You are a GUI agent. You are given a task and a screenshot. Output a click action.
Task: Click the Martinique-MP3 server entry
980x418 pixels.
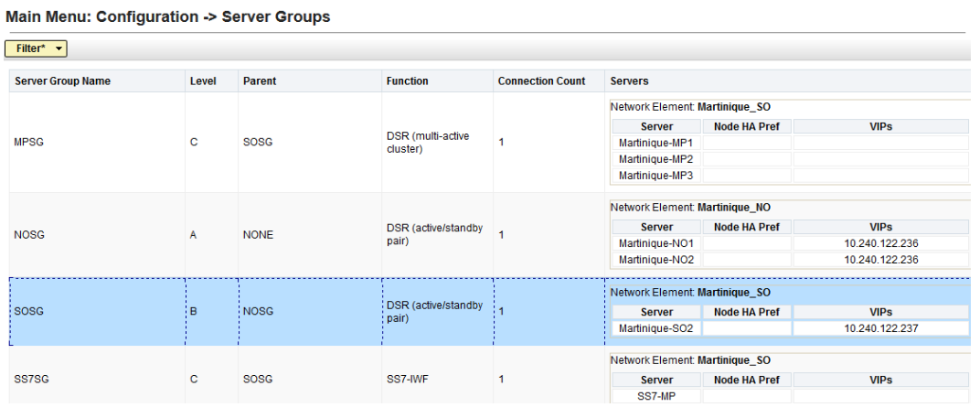[x=655, y=176]
